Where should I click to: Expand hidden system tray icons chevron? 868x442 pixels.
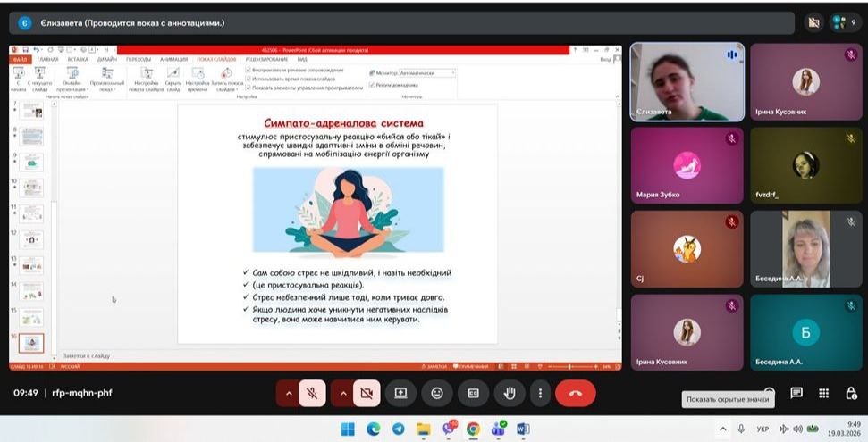click(x=721, y=429)
